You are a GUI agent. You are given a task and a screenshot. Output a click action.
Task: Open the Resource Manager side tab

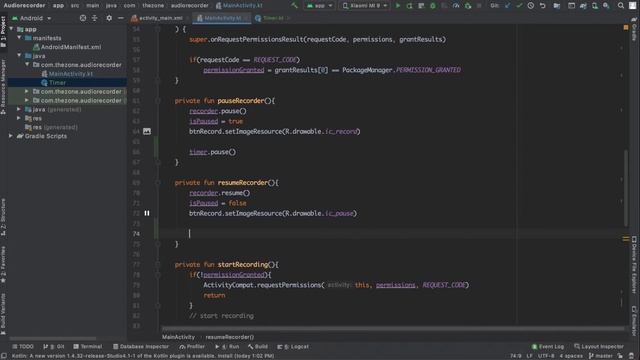point(3,87)
